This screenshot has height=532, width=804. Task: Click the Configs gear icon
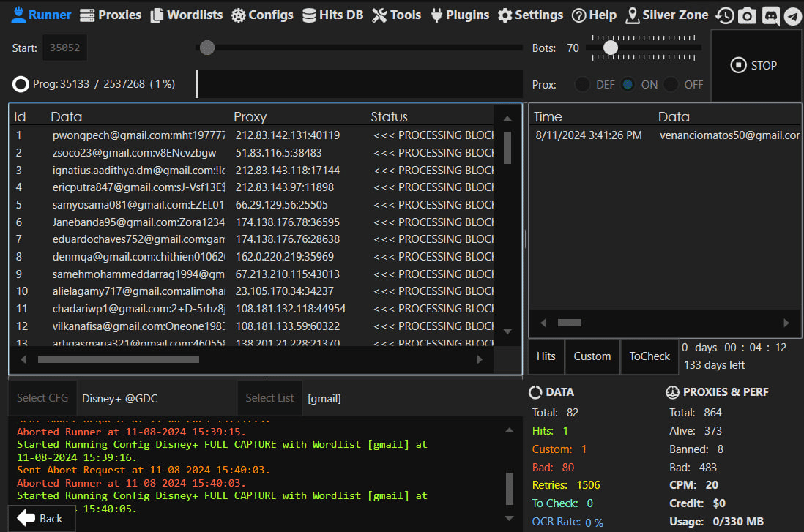[238, 15]
